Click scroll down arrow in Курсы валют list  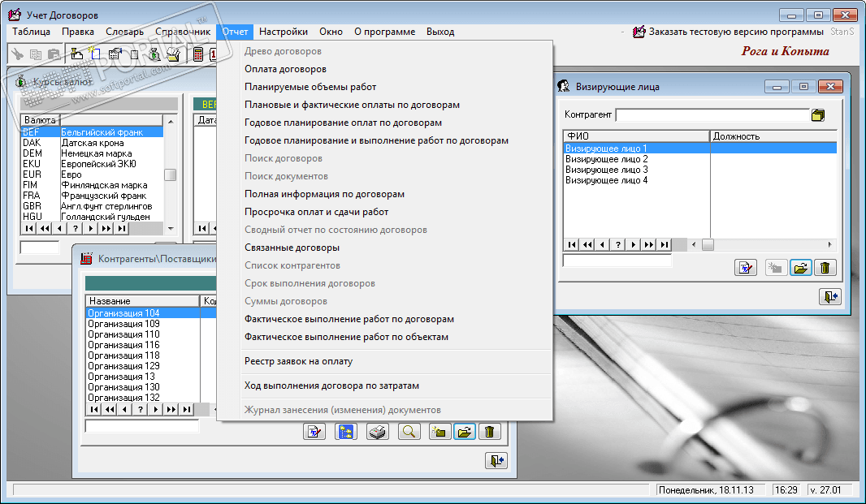tap(171, 229)
